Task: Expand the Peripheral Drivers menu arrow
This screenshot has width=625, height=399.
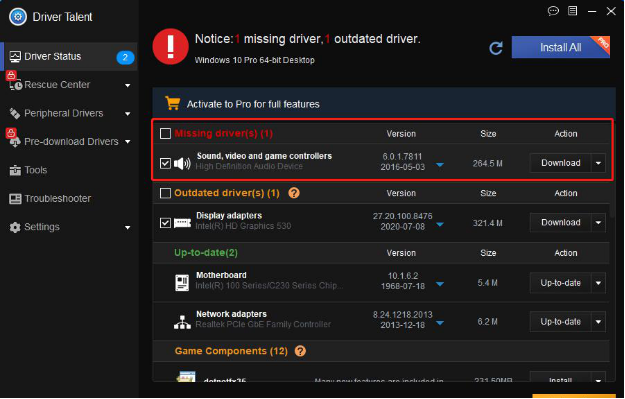Action: [x=128, y=114]
